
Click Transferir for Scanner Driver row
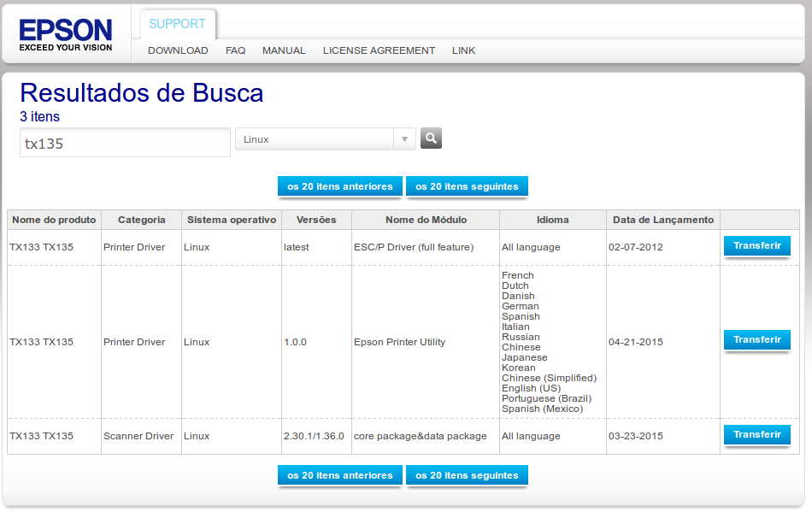(x=757, y=435)
